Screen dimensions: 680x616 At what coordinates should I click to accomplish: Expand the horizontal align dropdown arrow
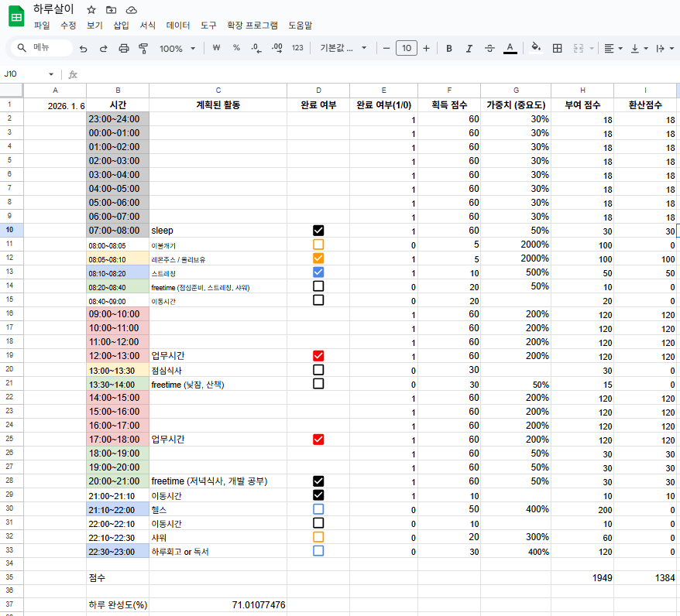(620, 49)
